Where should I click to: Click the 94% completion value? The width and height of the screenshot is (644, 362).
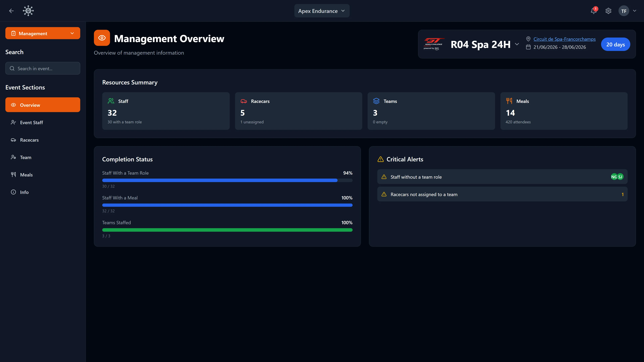pyautogui.click(x=348, y=173)
